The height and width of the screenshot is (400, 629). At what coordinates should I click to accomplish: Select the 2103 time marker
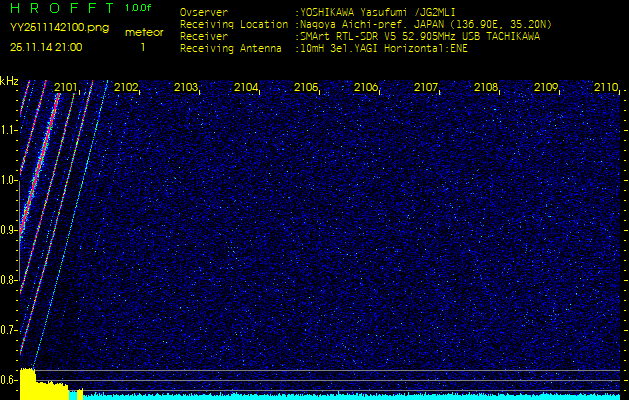(x=186, y=88)
